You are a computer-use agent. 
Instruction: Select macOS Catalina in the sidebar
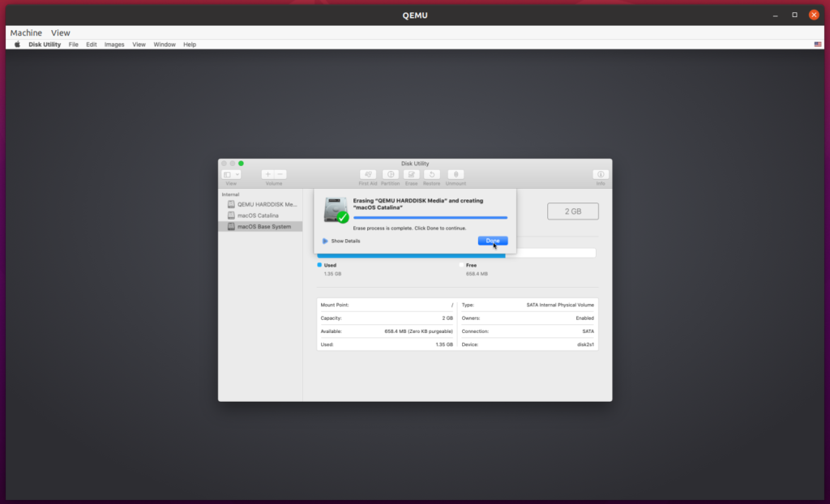coord(259,215)
